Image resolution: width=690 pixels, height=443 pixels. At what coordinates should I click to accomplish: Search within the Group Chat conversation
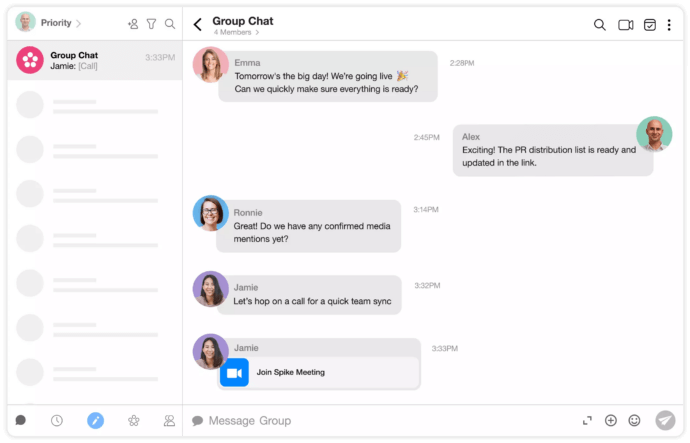[x=600, y=25]
